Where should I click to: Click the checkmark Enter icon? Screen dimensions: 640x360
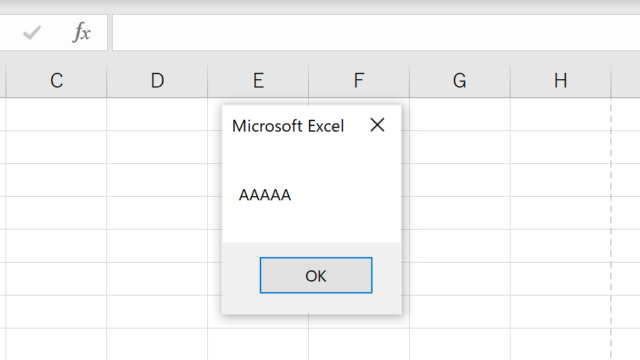(x=32, y=33)
